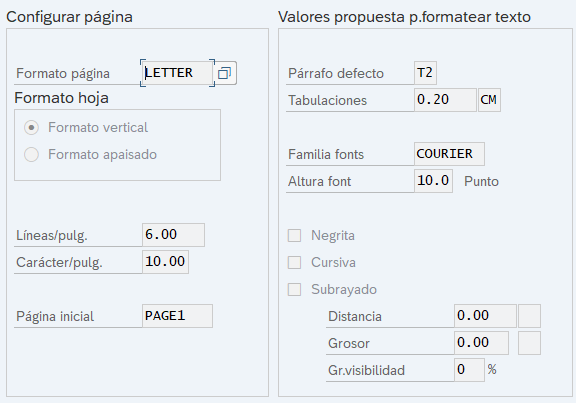Focus the Carácter/pulg. field showing 10.00
This screenshot has width=576, height=403.
click(165, 262)
